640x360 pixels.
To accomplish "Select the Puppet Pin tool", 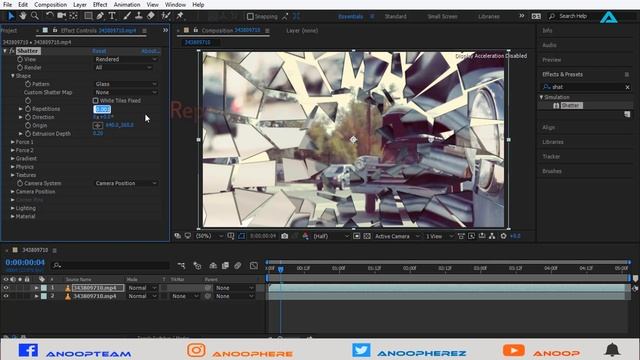I will pyautogui.click(x=180, y=16).
